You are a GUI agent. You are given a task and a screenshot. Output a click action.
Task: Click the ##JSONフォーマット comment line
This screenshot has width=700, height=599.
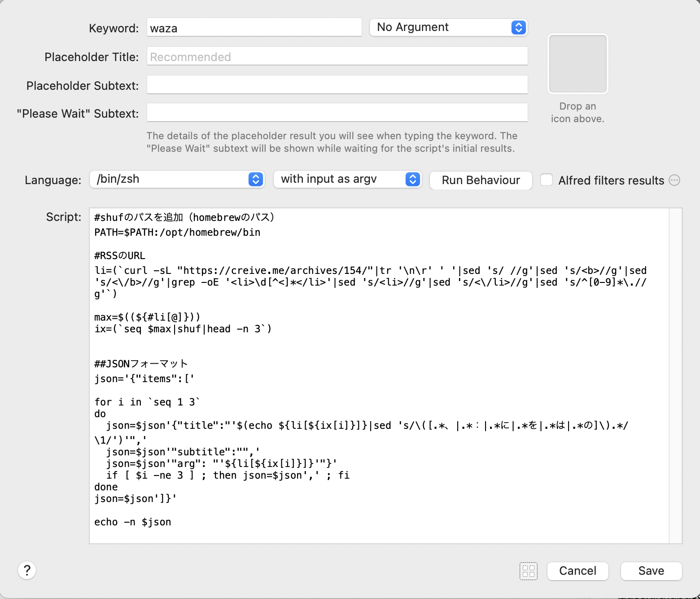(141, 364)
